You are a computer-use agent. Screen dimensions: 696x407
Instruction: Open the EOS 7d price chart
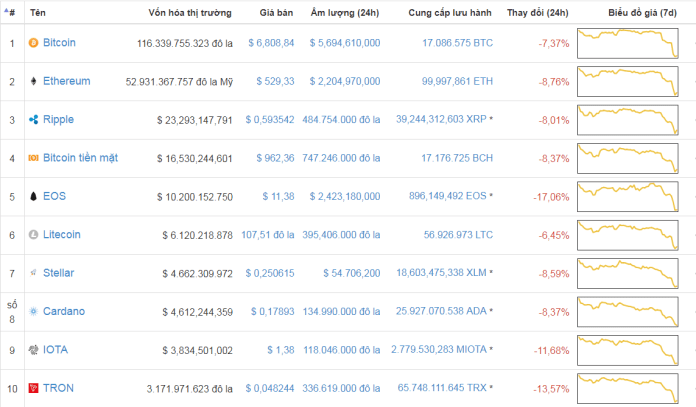coord(628,197)
